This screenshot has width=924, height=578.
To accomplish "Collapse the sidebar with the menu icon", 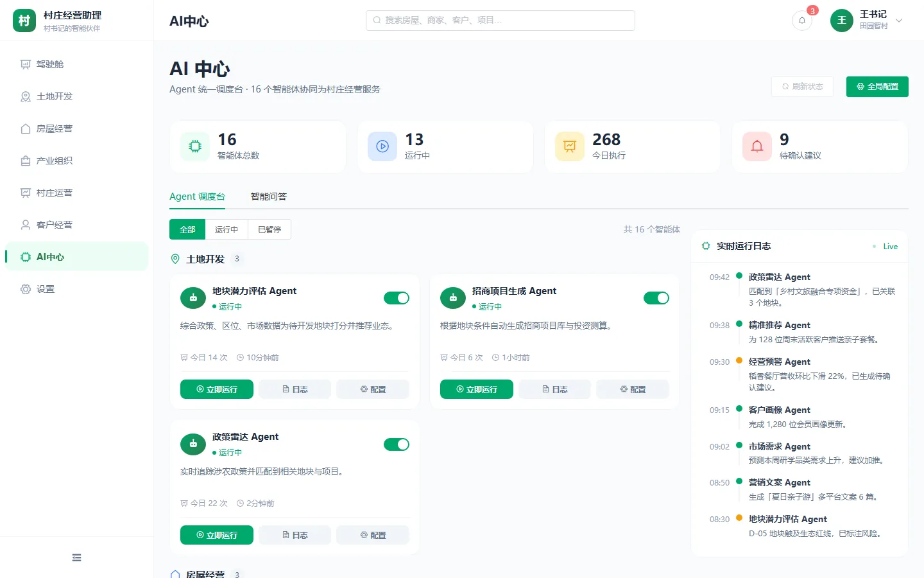I will click(77, 557).
